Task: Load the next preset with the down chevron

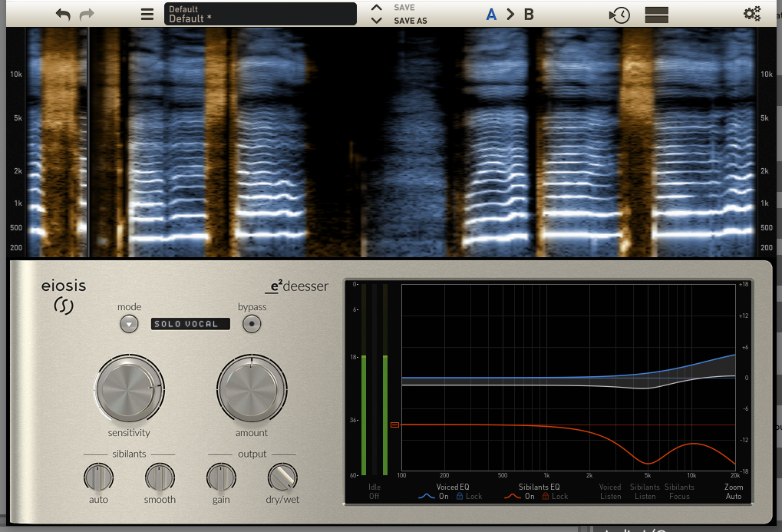Action: [377, 21]
